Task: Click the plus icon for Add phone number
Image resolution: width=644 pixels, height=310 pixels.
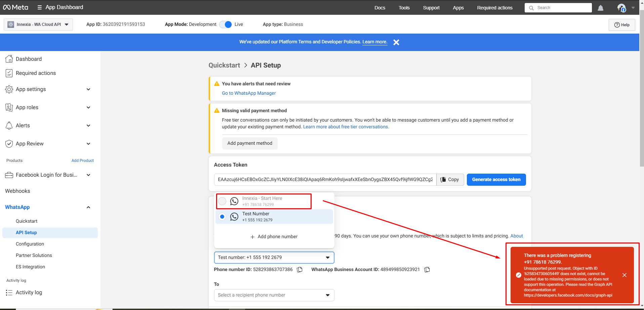Action: click(252, 237)
